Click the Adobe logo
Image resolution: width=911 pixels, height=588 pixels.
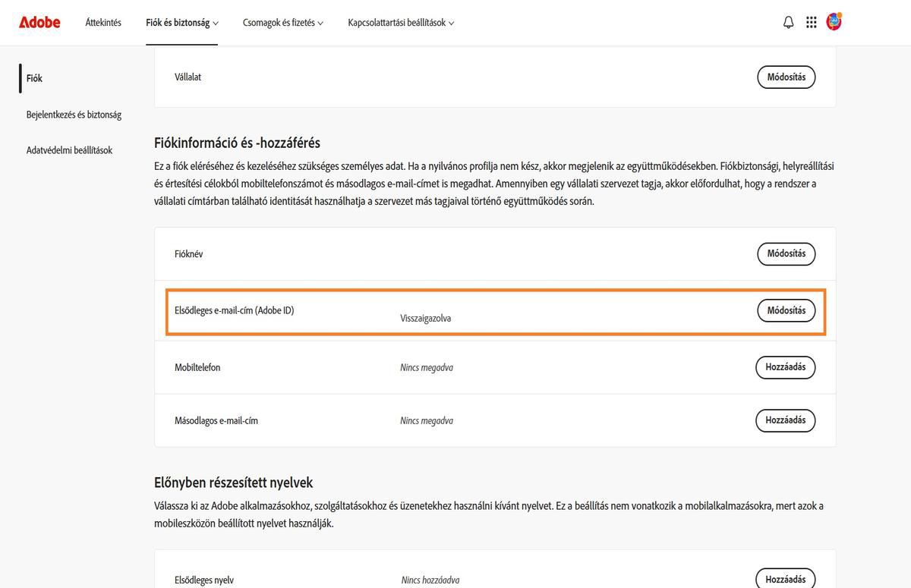tap(39, 22)
